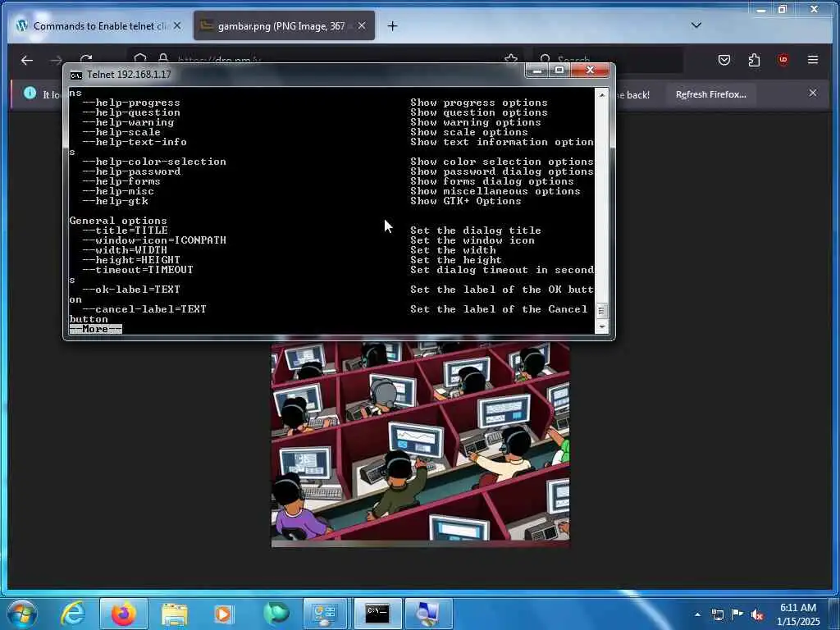Show hidden system tray icons
The image size is (840, 630).
(x=697, y=615)
